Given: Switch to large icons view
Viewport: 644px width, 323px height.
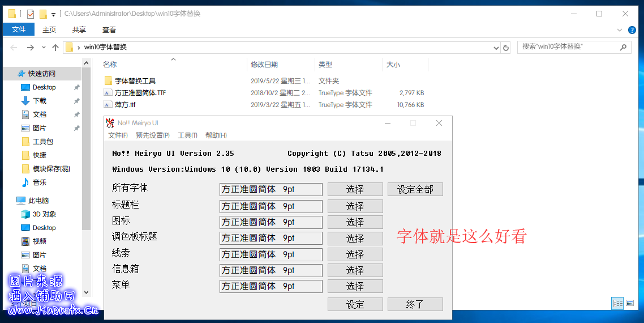Looking at the screenshot, I should click(x=630, y=303).
